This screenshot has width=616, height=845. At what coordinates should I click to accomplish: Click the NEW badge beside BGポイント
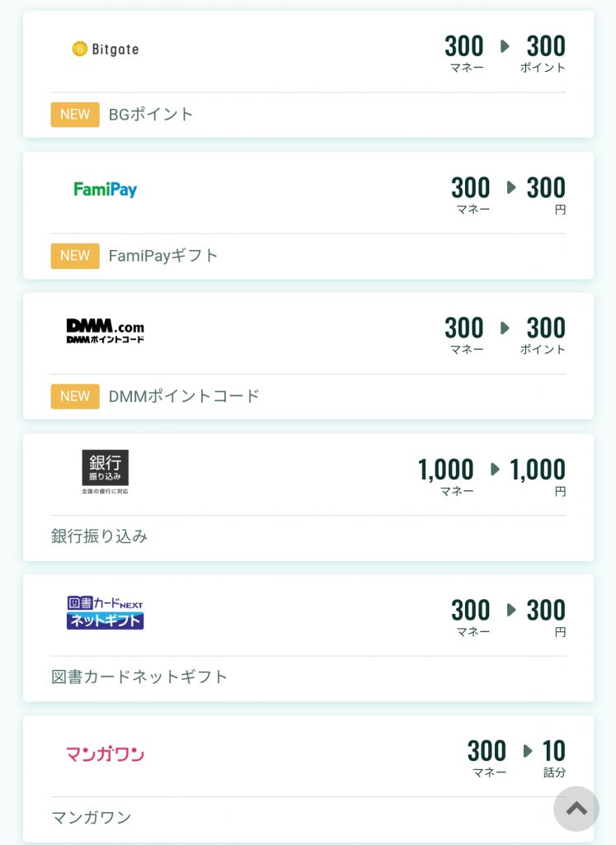[75, 114]
